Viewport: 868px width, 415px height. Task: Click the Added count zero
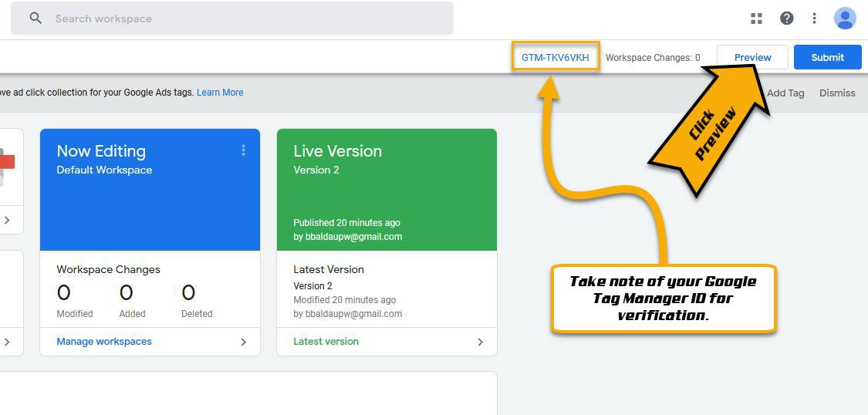[127, 292]
